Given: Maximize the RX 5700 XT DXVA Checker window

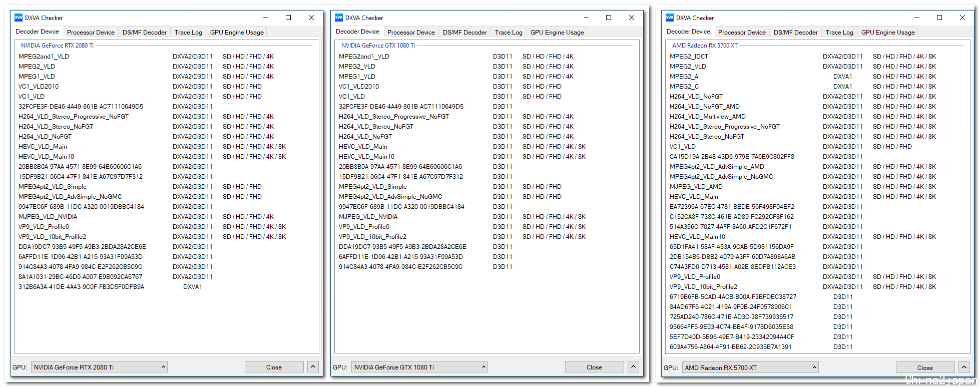Looking at the screenshot, I should click(x=939, y=18).
